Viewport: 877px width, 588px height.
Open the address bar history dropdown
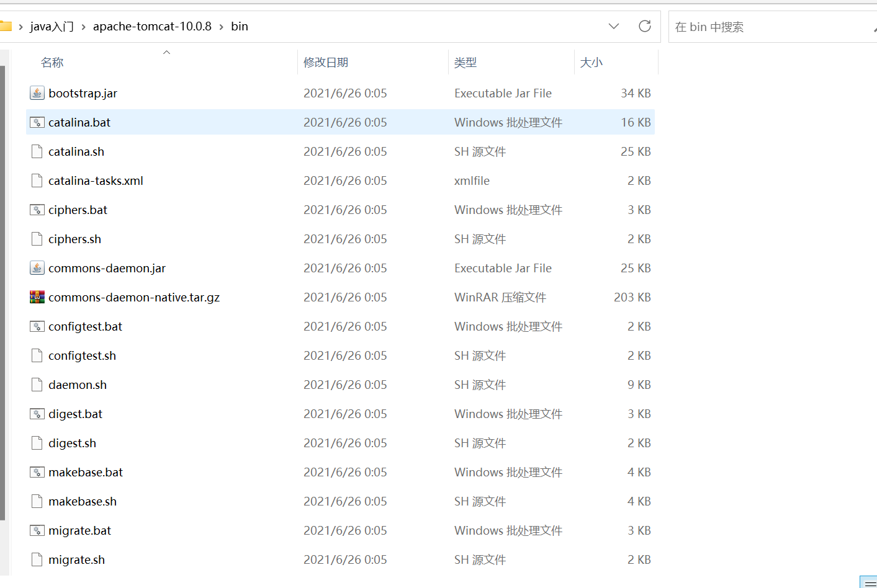tap(614, 26)
